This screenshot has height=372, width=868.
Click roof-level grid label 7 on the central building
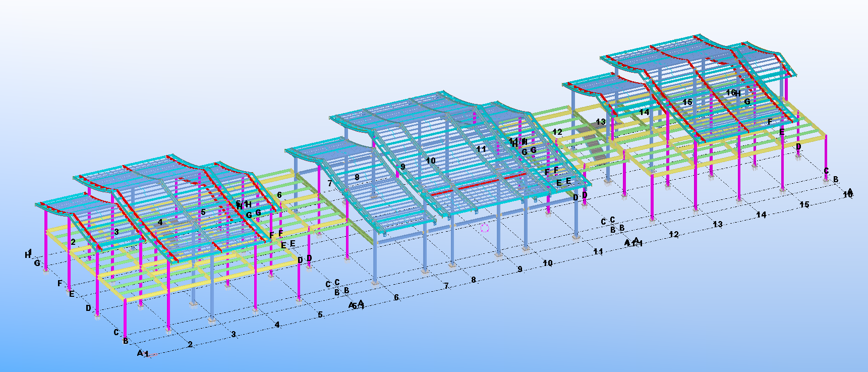coord(330,183)
